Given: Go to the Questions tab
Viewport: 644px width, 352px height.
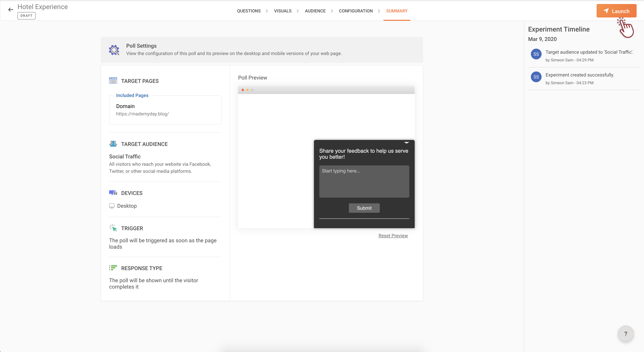Looking at the screenshot, I should tap(248, 11).
